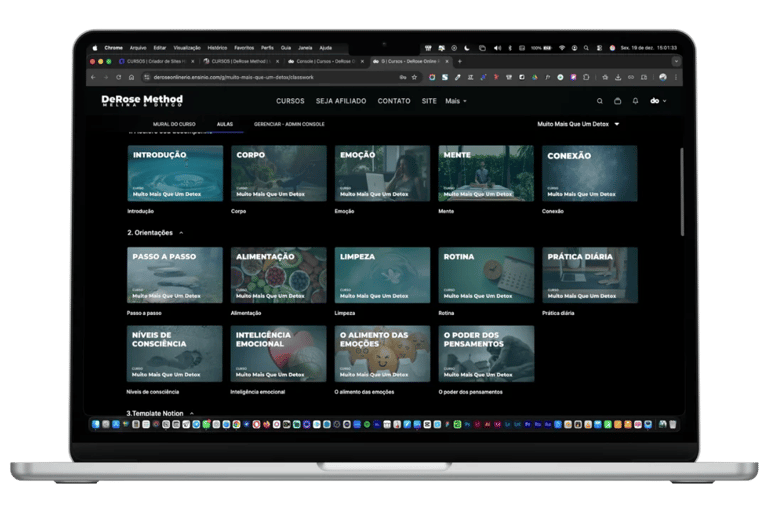Click the Chrome tab search chevron
The height and width of the screenshot is (512, 768).
pos(676,61)
